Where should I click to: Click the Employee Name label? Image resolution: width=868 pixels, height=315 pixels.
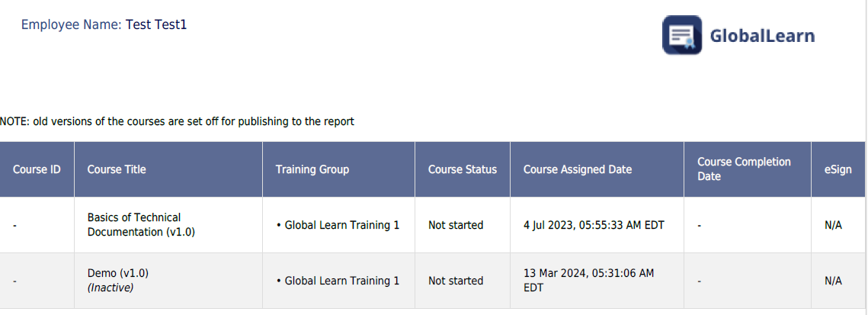pyautogui.click(x=72, y=25)
